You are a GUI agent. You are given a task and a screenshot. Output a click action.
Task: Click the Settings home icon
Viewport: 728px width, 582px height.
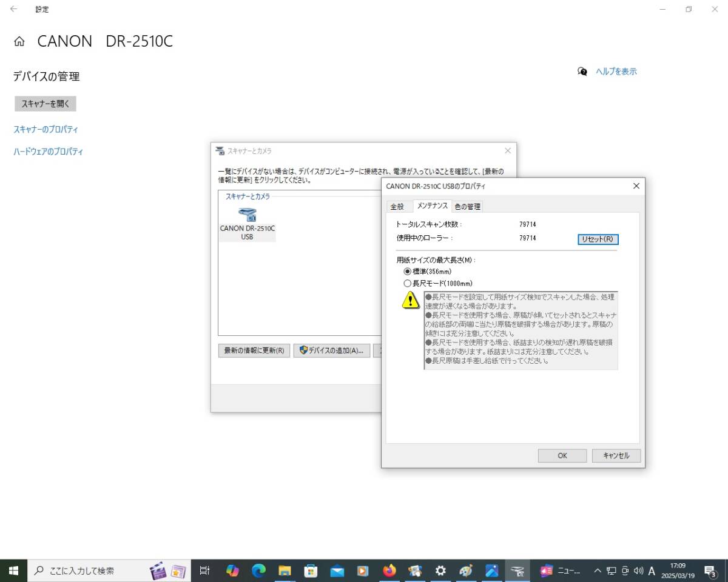tap(19, 42)
